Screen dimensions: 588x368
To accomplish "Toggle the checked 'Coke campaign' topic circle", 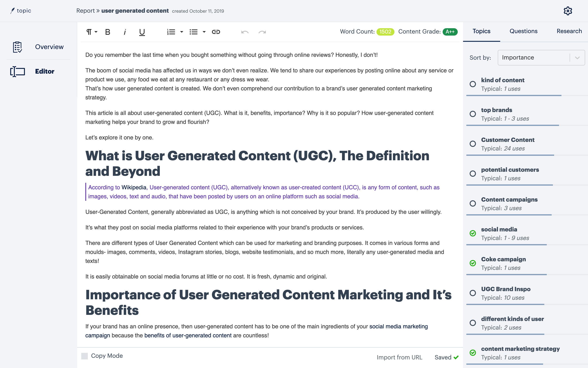I will pos(473,263).
